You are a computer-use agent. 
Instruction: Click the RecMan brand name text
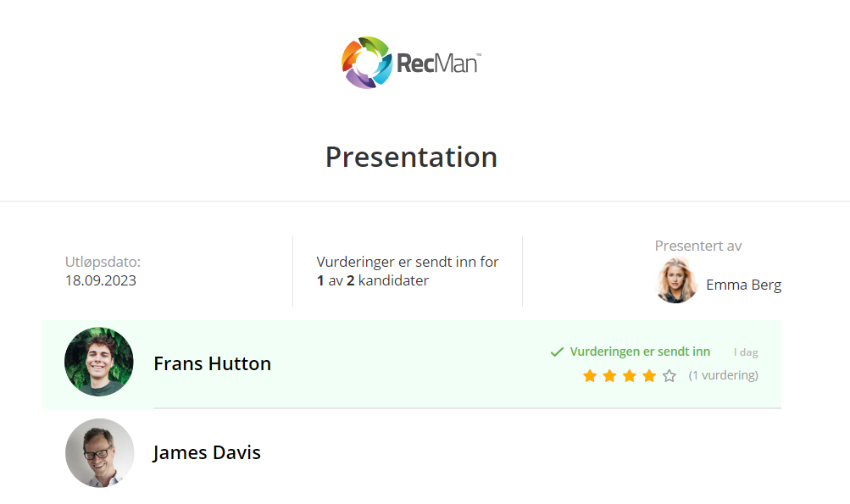(437, 64)
